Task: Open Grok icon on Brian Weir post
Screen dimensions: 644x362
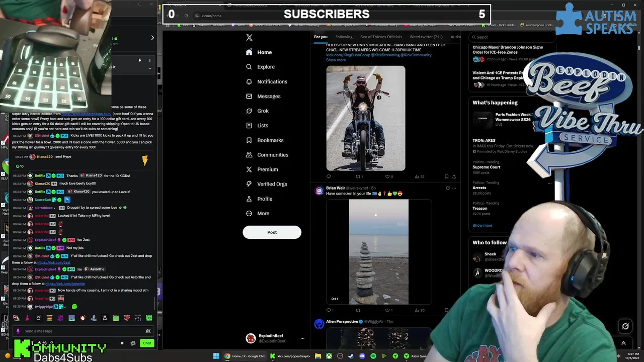Action: tap(447, 188)
